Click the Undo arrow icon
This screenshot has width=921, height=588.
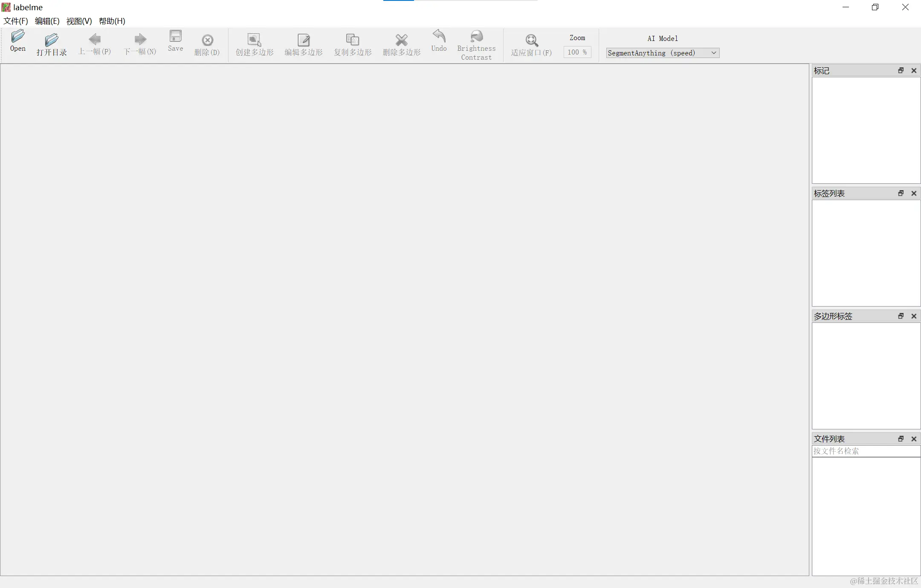[x=439, y=36]
